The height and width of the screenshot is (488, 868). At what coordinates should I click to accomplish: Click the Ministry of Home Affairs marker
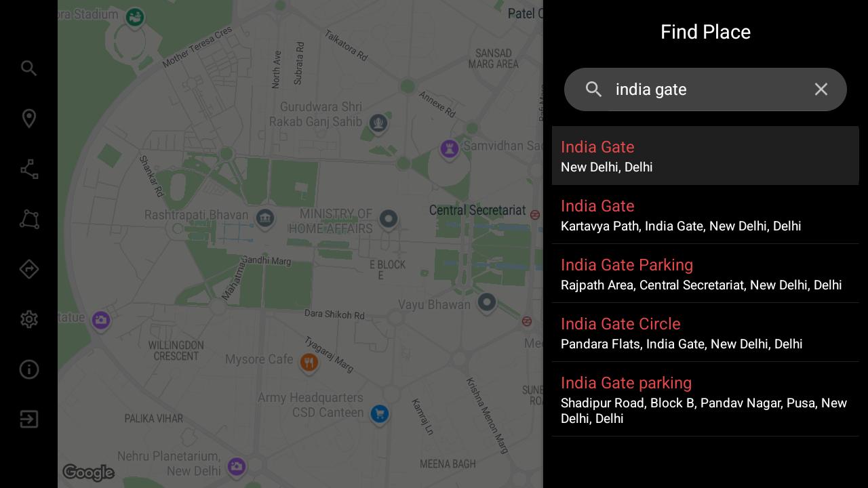tap(388, 220)
